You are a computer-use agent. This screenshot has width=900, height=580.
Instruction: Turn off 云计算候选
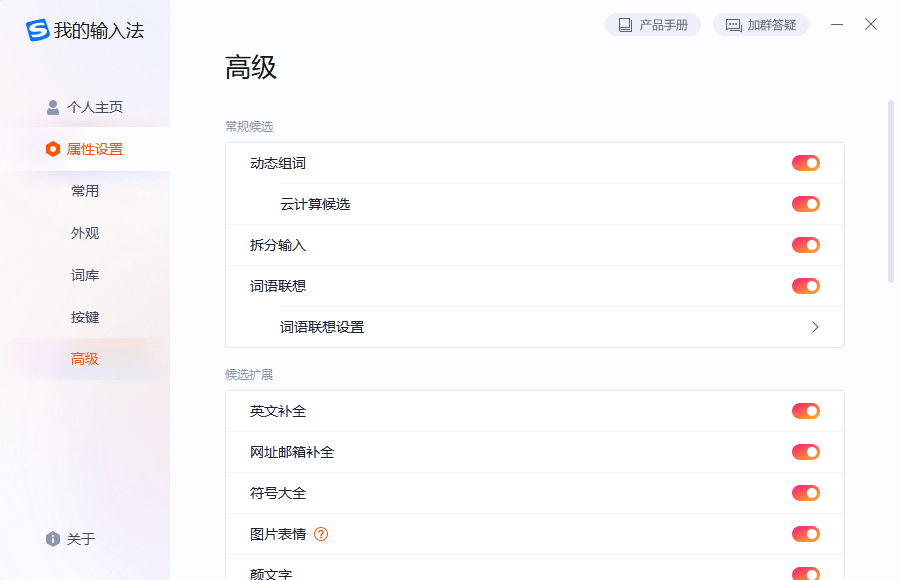[806, 203]
